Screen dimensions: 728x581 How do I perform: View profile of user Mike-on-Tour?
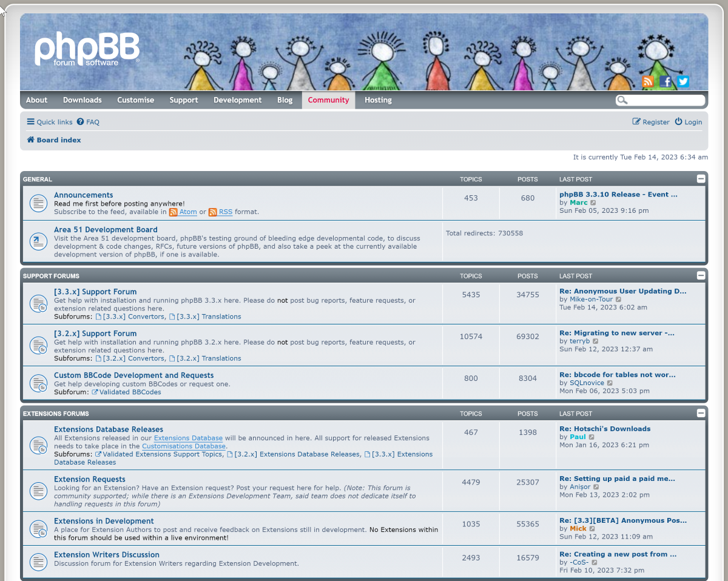coord(591,300)
